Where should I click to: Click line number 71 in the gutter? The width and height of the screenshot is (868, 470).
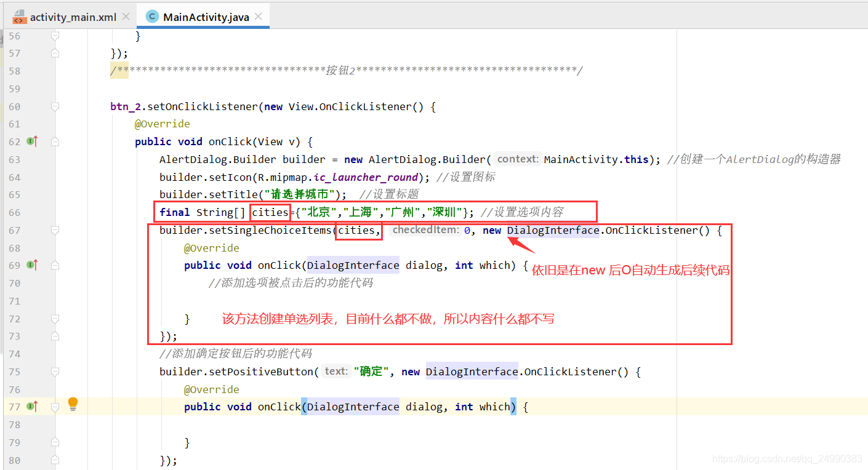coord(14,301)
